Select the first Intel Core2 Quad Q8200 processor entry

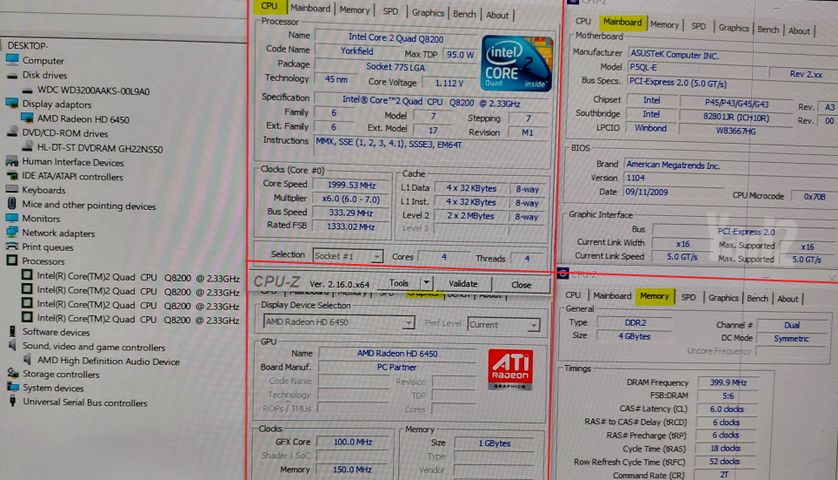pos(138,278)
